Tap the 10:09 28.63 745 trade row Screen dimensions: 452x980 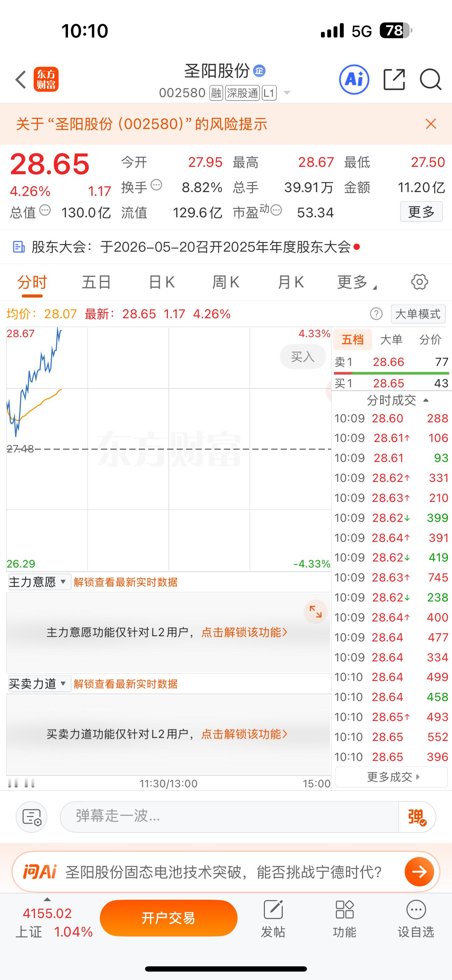391,578
